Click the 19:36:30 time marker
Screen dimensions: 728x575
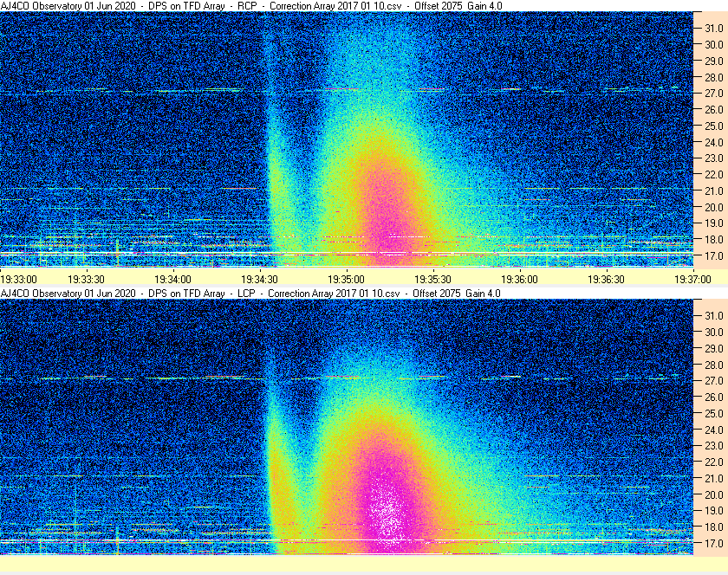coord(607,280)
